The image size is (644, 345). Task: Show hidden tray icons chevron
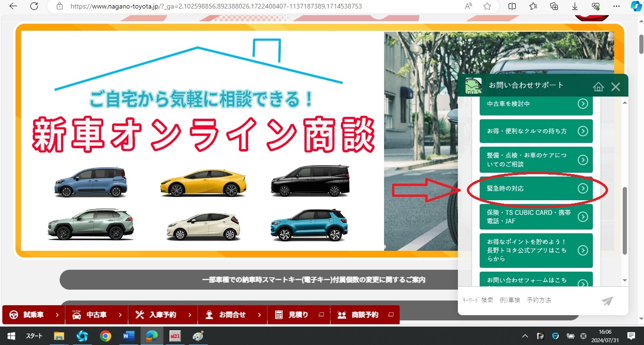(525, 336)
